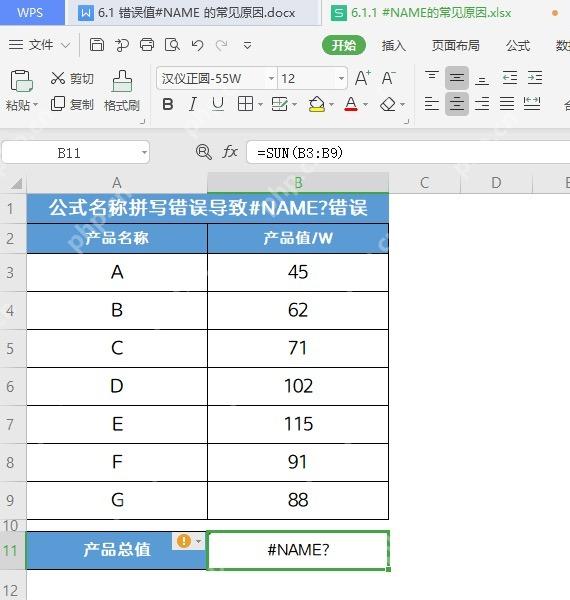Expand the 粘贴 paste options arrow
Image resolution: width=570 pixels, height=600 pixels.
tap(36, 104)
